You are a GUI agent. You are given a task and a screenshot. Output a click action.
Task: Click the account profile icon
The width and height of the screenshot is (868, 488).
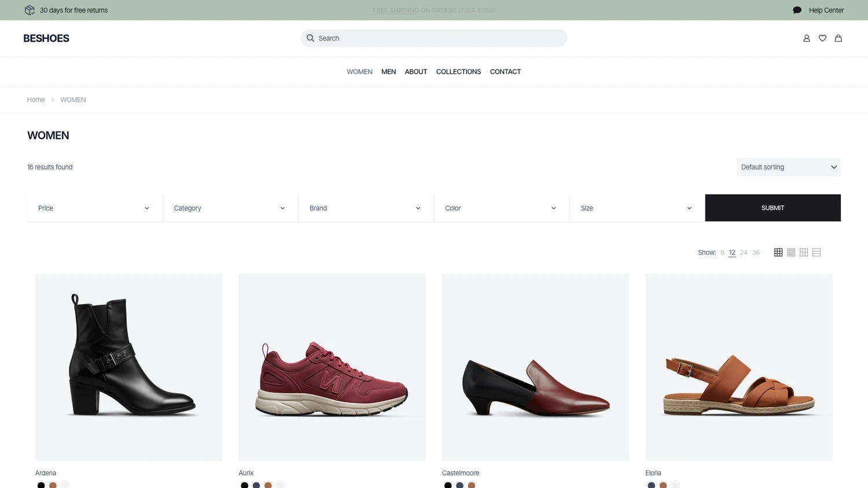[x=807, y=38]
